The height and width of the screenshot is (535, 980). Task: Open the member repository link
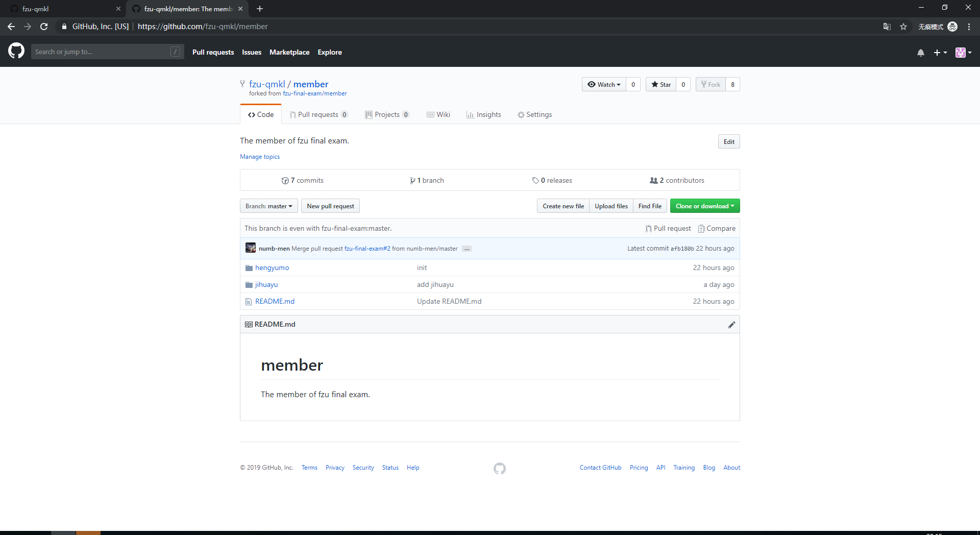tap(311, 84)
